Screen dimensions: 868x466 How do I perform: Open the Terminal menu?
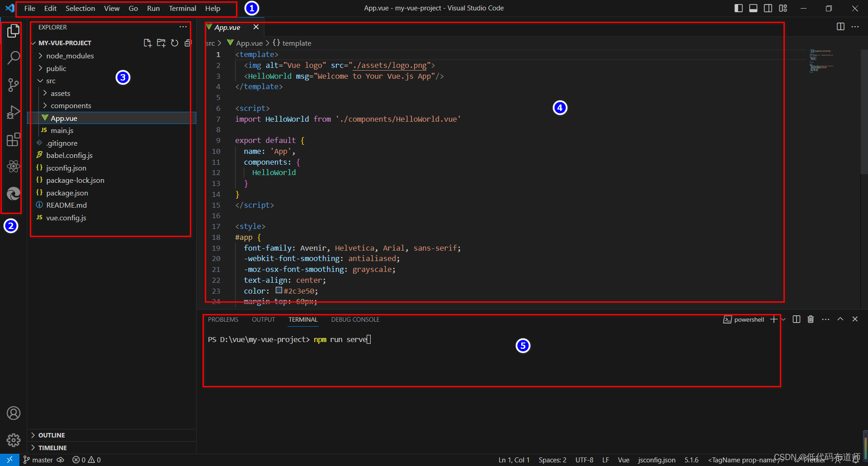click(182, 8)
